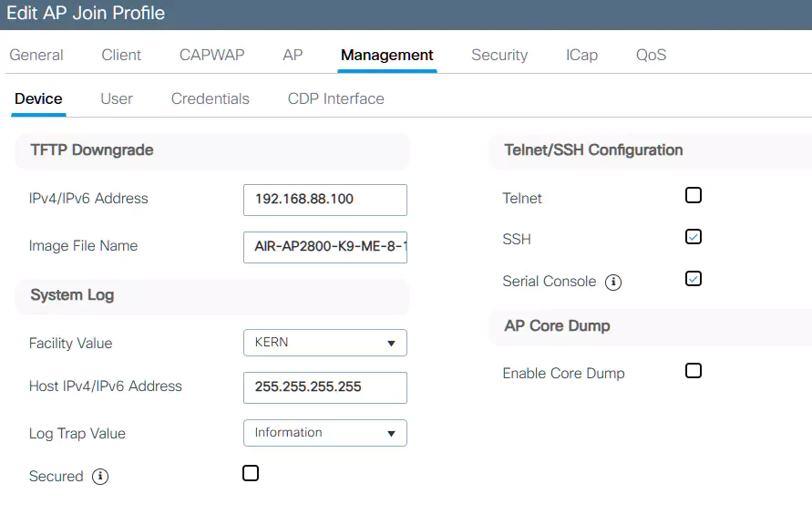Switch to the ICap tab
The image size is (812, 525).
point(581,55)
